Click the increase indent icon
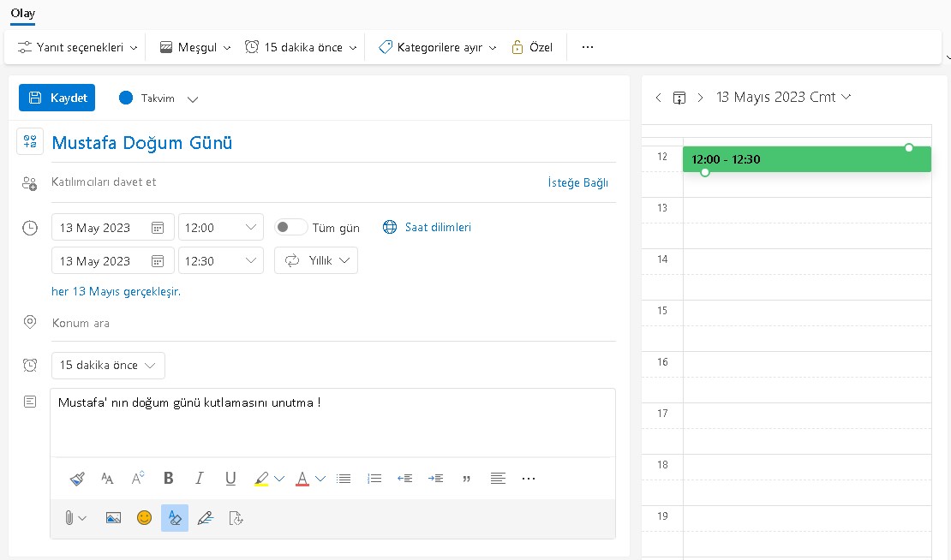Screen dimensions: 951x560 pos(435,478)
